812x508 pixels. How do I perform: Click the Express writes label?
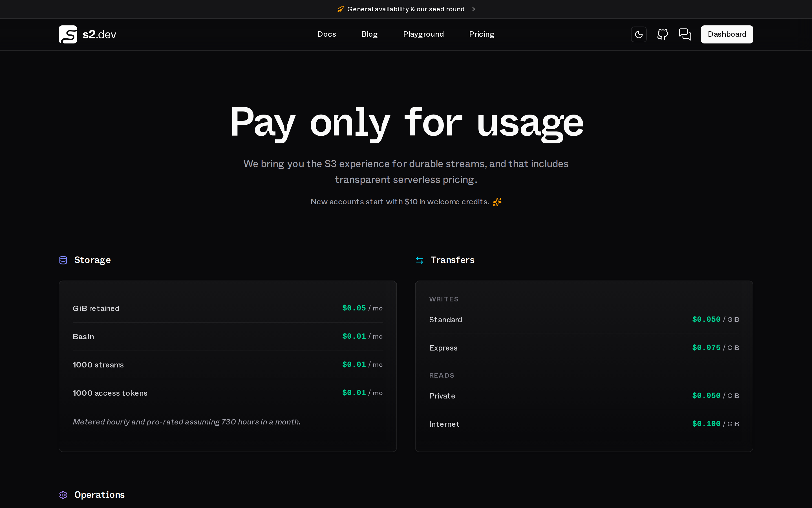[x=443, y=348]
